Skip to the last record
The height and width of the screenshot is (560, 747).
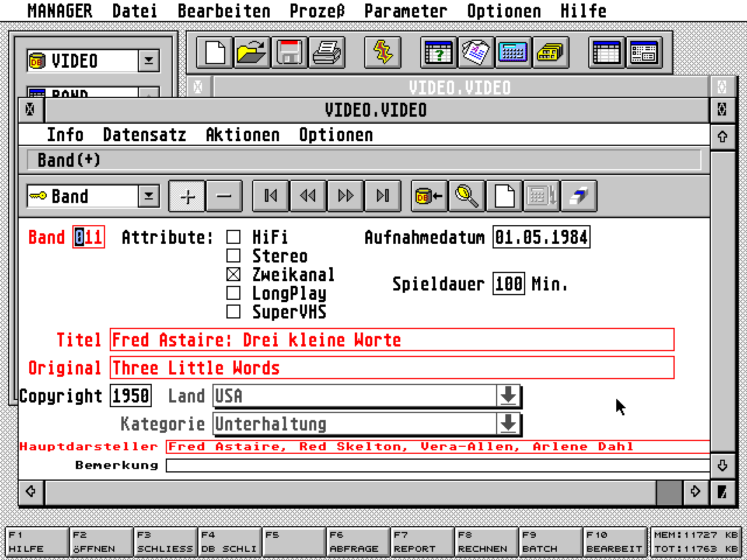pos(382,196)
